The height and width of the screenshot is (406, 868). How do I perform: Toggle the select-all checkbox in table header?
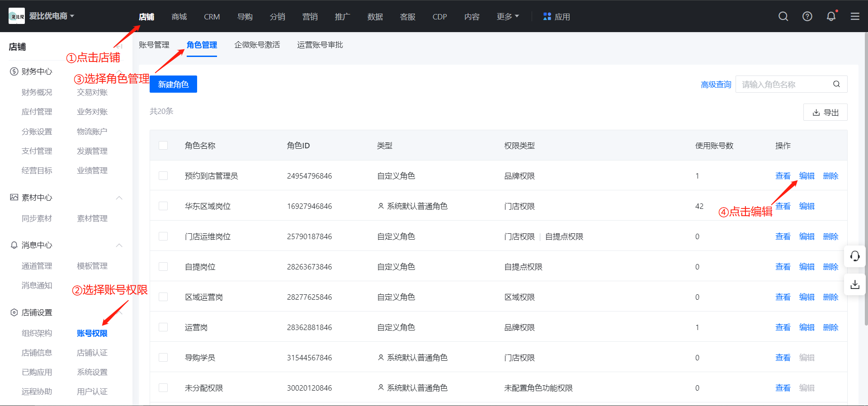(163, 145)
